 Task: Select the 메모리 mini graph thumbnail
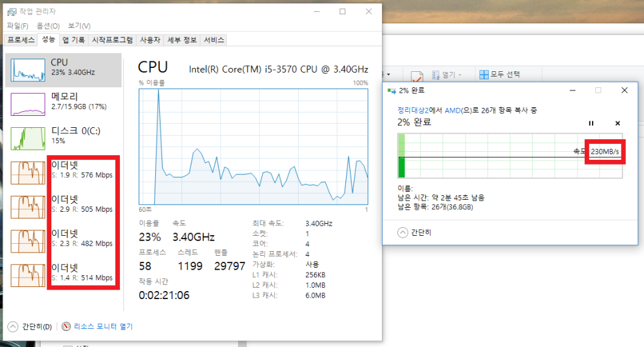[28, 104]
